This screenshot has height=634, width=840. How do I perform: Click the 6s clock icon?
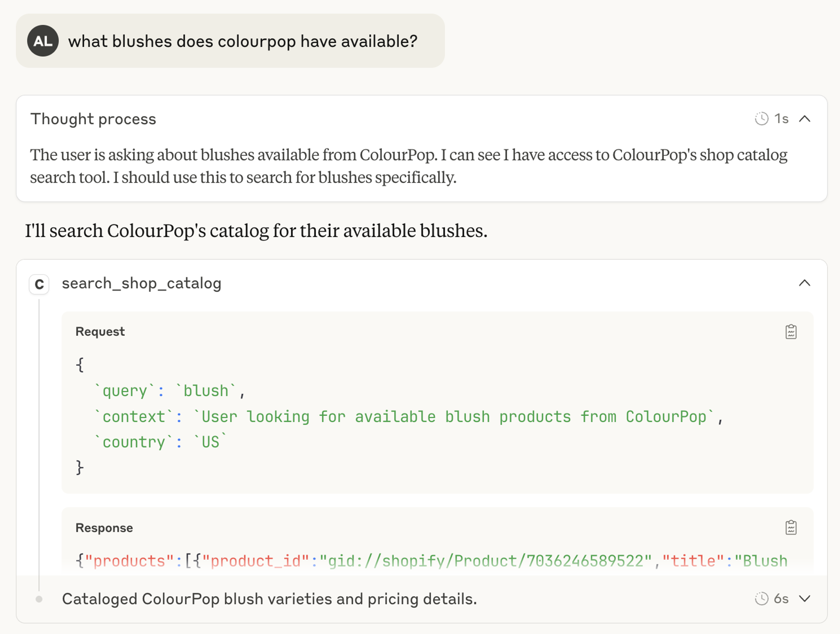[x=761, y=599]
